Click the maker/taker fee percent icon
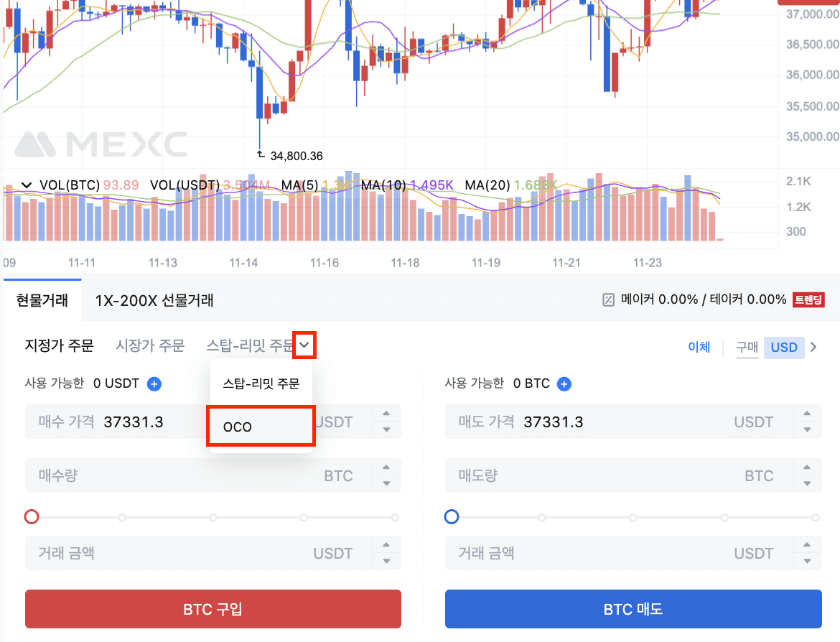The height and width of the screenshot is (642, 840). pyautogui.click(x=608, y=300)
